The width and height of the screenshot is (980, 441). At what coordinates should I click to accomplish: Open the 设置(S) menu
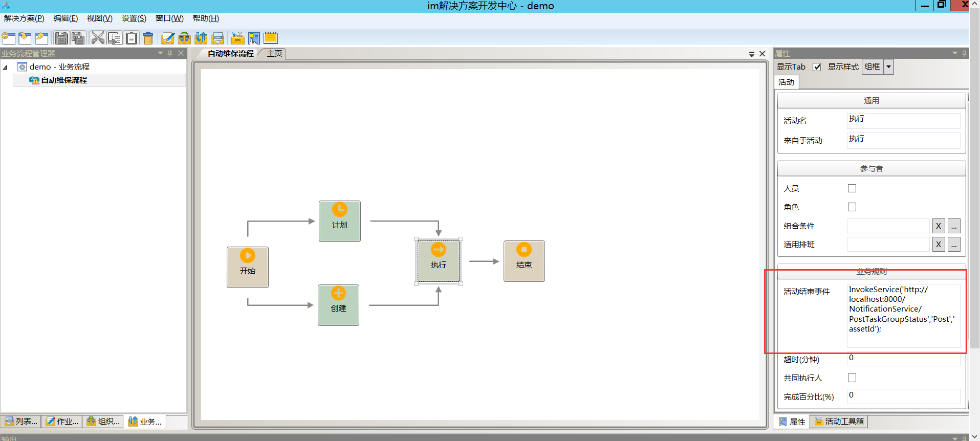tap(134, 18)
